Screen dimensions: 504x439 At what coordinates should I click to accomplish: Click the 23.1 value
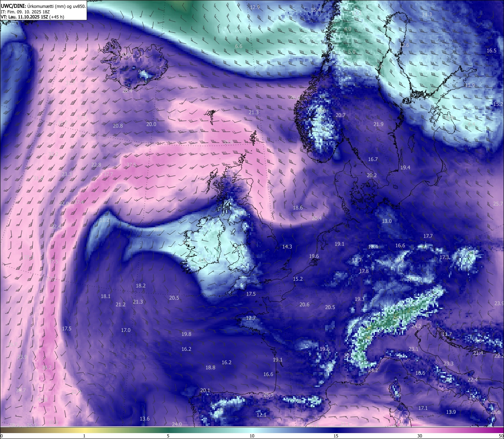(413, 349)
